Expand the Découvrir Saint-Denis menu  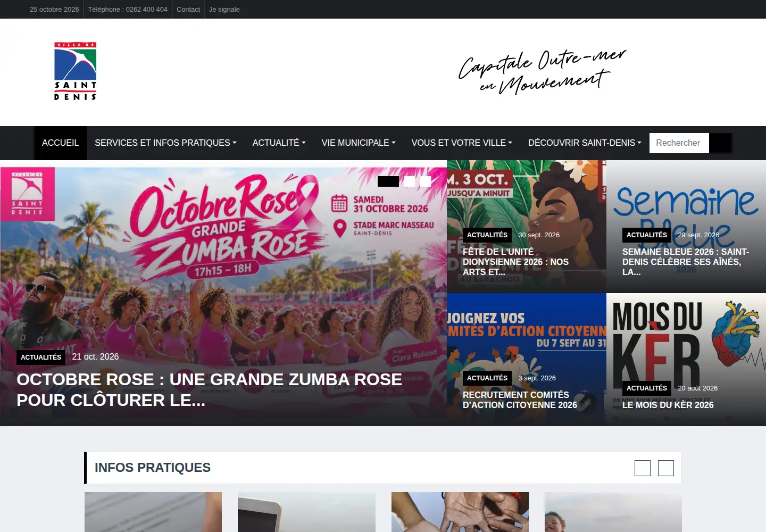click(x=585, y=143)
